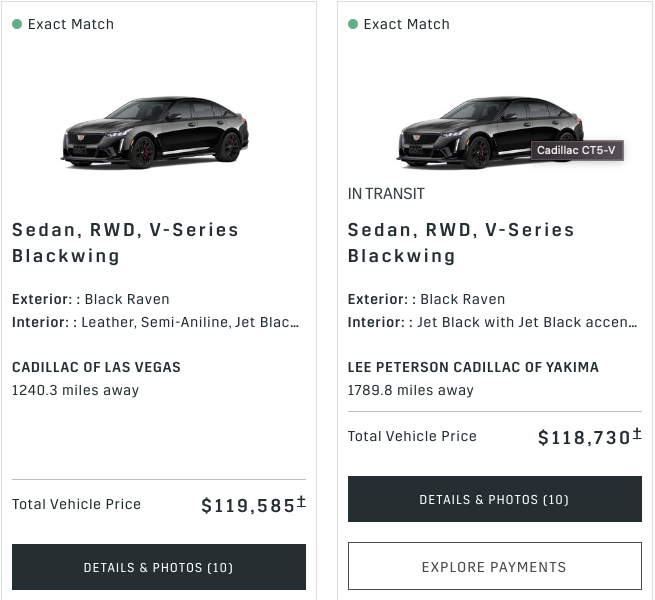Click the Cadillac CT5-V tooltip label

click(x=577, y=151)
